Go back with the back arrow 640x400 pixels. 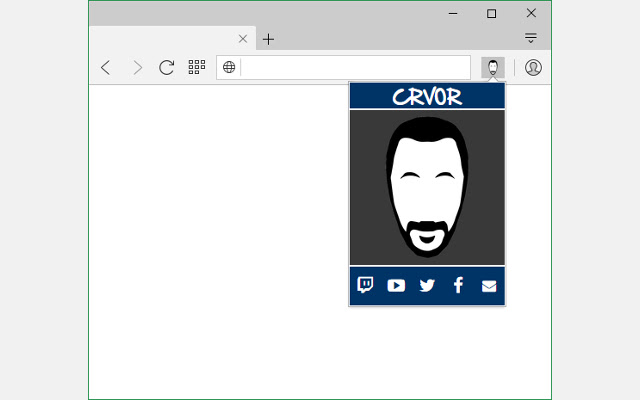pos(106,67)
